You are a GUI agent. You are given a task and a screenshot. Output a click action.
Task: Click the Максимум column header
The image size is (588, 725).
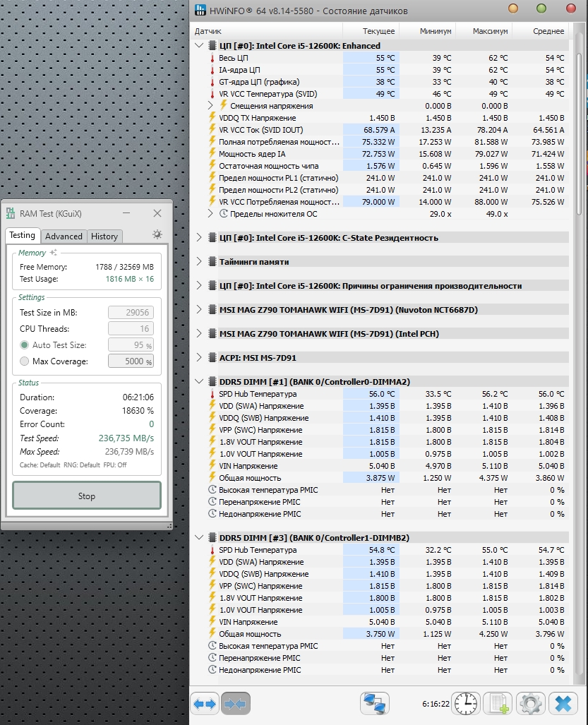coord(484,31)
